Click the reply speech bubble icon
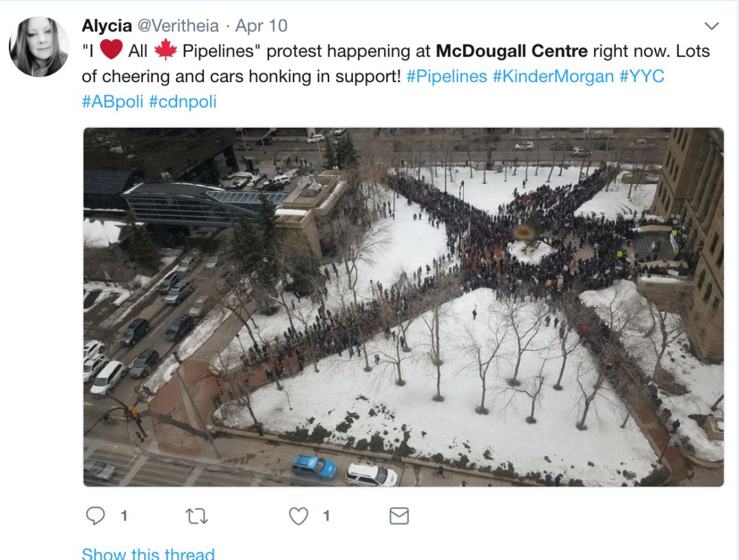 pos(95,516)
